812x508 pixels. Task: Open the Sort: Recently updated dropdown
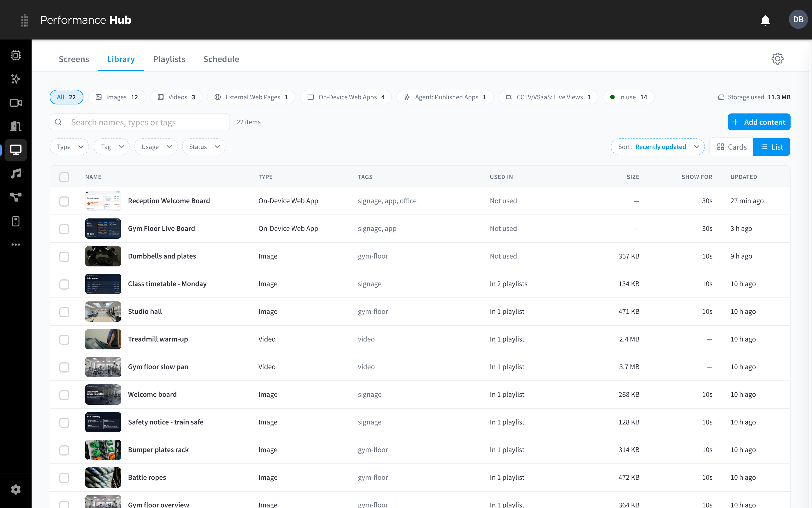tap(658, 147)
